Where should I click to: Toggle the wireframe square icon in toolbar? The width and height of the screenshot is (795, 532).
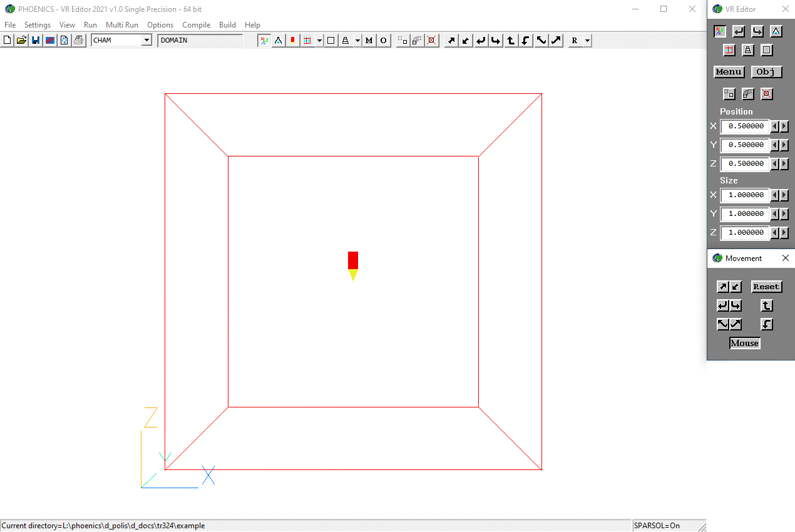[331, 41]
